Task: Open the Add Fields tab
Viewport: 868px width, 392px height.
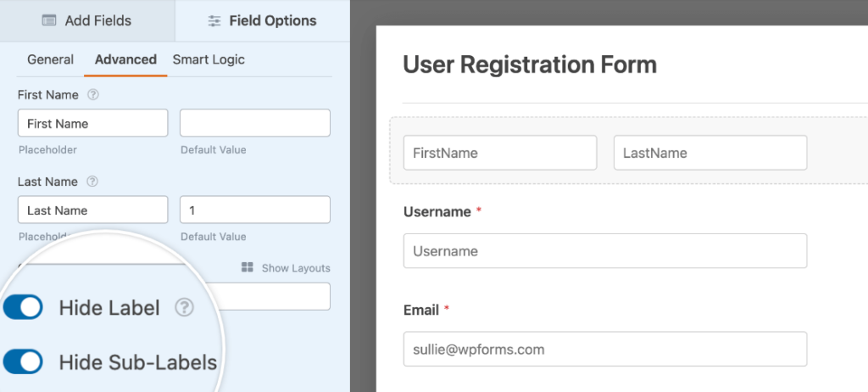Action: pos(87,20)
